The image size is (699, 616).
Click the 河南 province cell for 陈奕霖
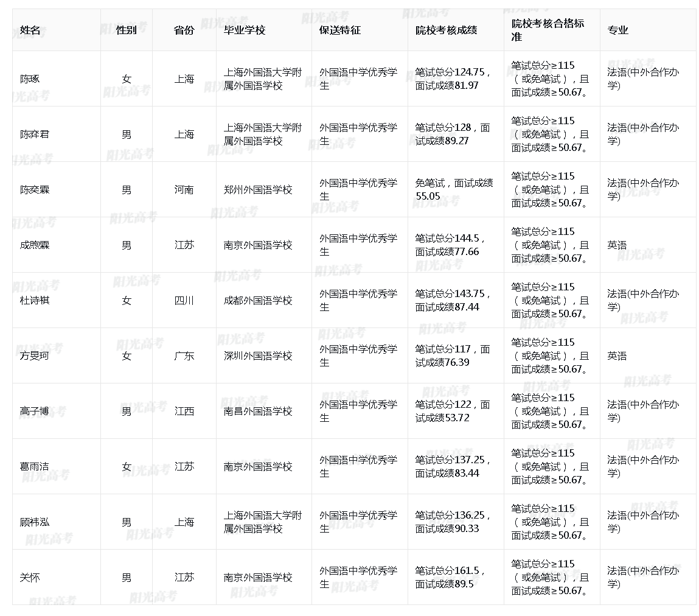tap(184, 189)
